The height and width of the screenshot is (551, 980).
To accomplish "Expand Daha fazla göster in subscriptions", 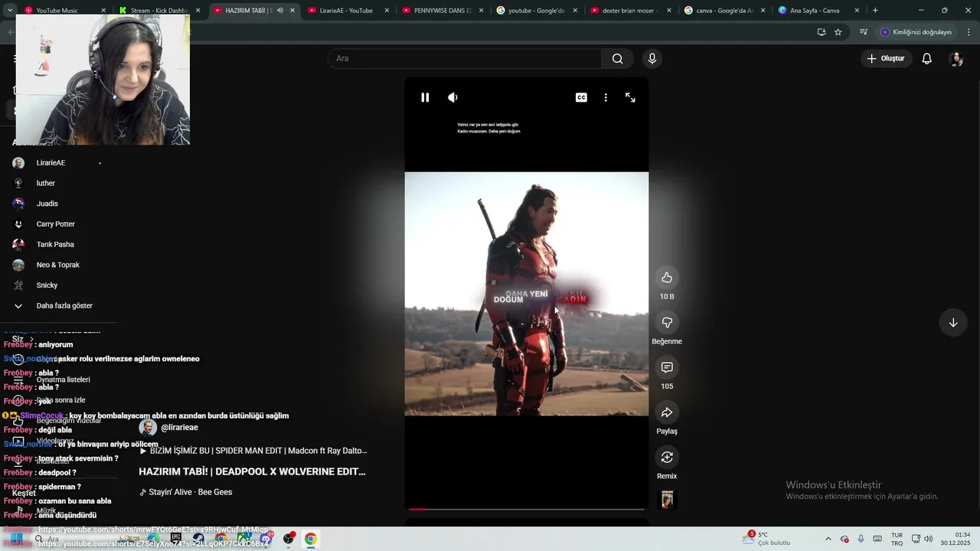I will click(64, 306).
